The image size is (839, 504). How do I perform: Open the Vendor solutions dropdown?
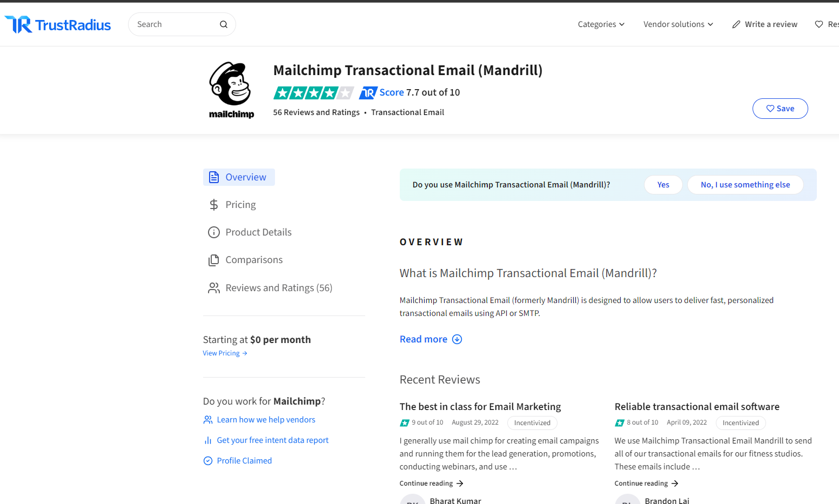(678, 24)
